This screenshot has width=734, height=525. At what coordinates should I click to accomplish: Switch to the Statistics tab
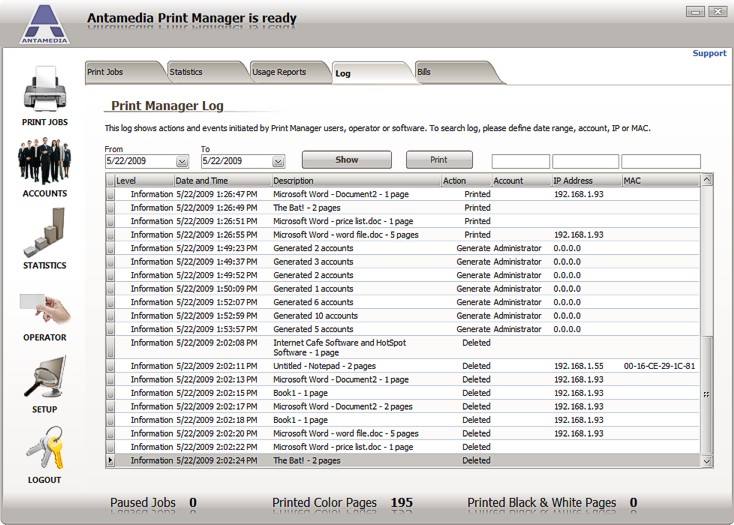[x=205, y=72]
